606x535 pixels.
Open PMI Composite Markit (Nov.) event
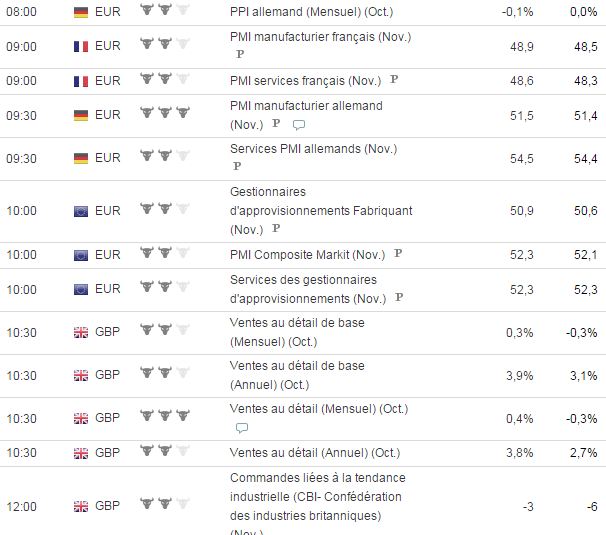click(x=308, y=255)
